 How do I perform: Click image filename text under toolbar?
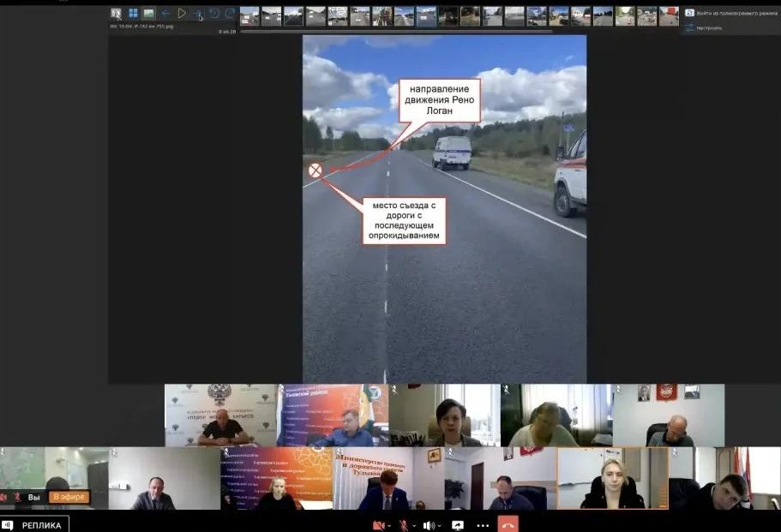coord(142,26)
